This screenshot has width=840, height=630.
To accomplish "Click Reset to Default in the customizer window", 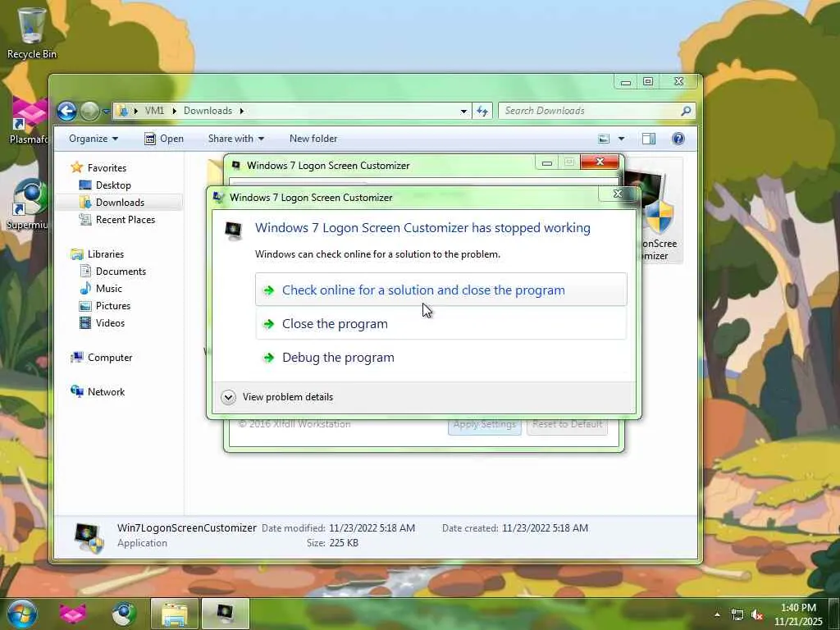I will tap(567, 426).
